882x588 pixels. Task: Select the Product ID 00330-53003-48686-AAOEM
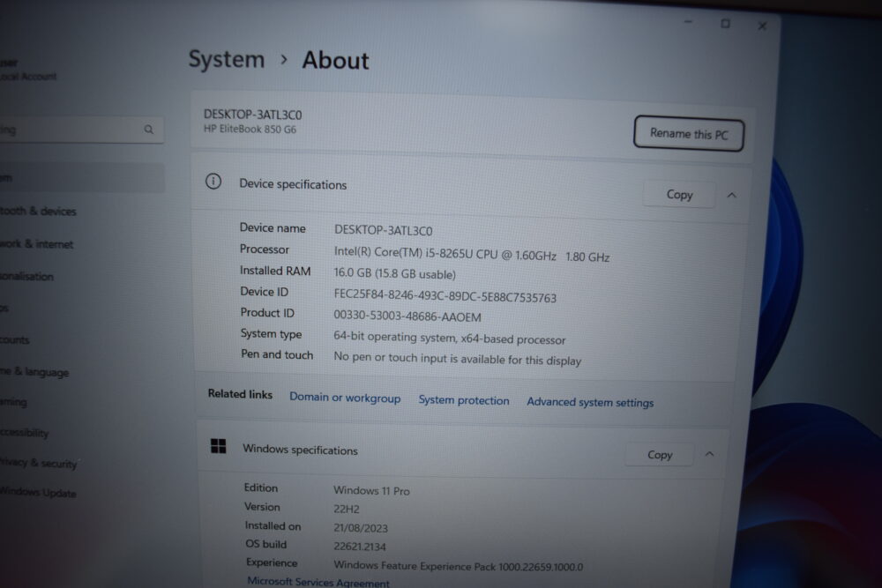pyautogui.click(x=407, y=316)
